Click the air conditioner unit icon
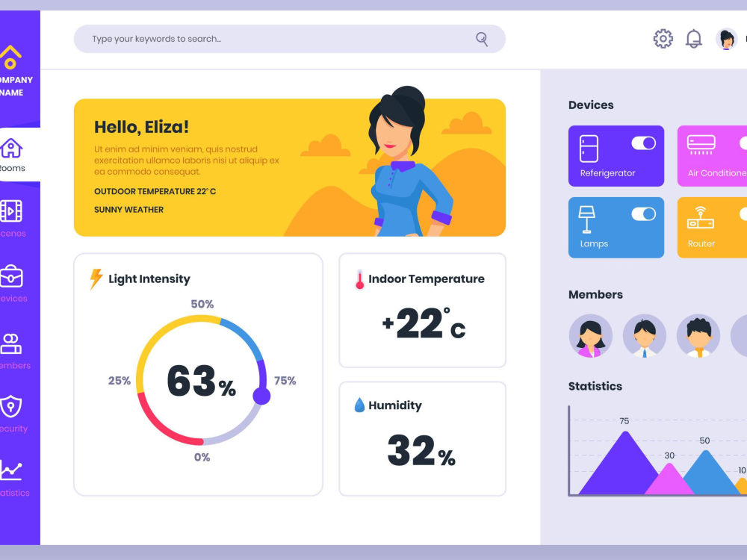747x560 pixels. tap(701, 145)
